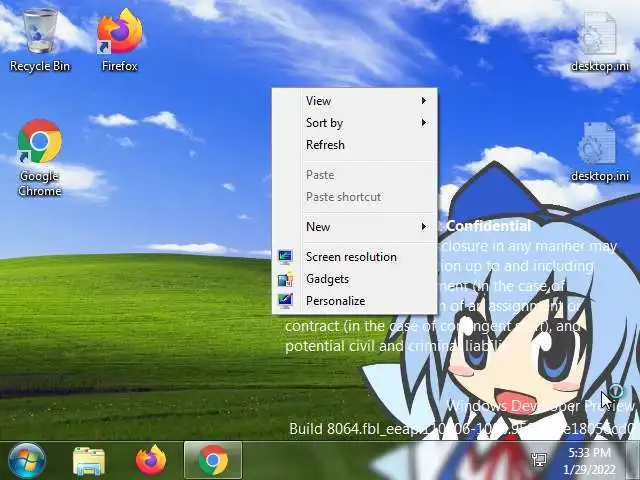The height and width of the screenshot is (480, 640).
Task: Select the Firefox desktop shortcut
Action: [120, 40]
